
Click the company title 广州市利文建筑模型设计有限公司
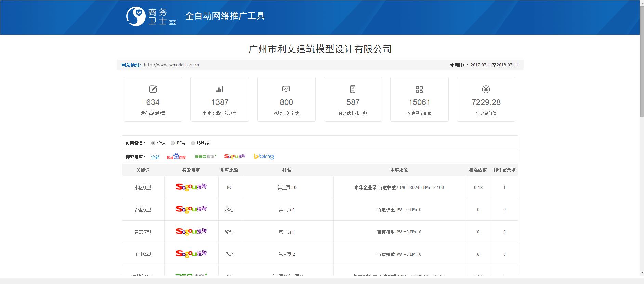click(x=320, y=49)
